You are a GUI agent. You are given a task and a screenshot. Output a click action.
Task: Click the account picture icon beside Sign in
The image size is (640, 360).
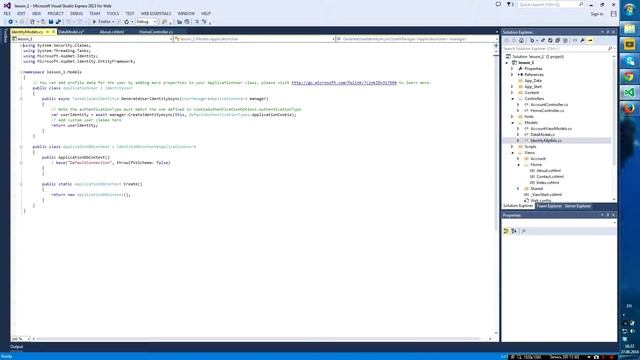pos(613,13)
